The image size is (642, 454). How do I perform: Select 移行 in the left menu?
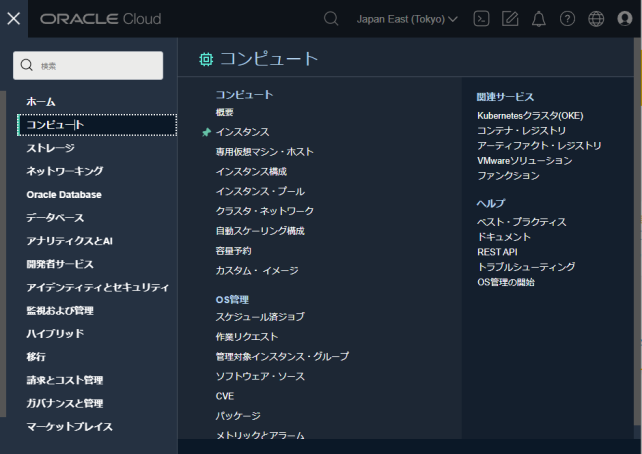pyautogui.click(x=36, y=357)
